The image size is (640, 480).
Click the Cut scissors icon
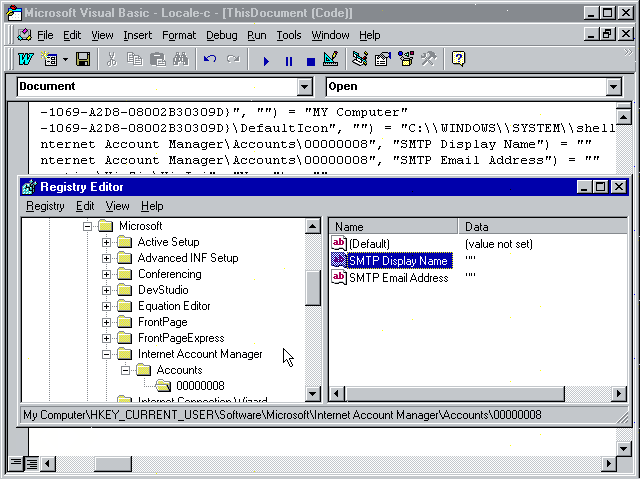(x=111, y=60)
